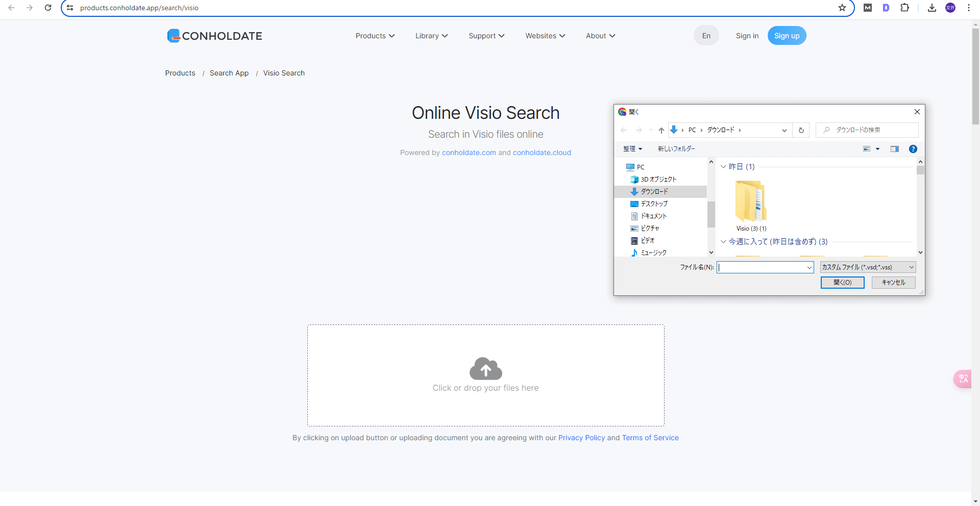
Task: Open the conholdate.com link
Action: pos(469,153)
